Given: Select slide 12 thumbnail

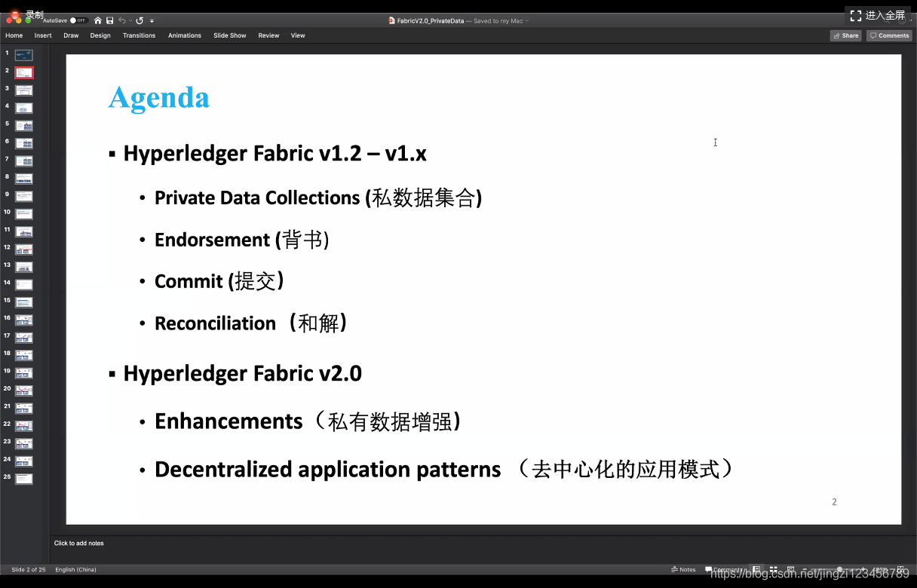Looking at the screenshot, I should point(24,250).
